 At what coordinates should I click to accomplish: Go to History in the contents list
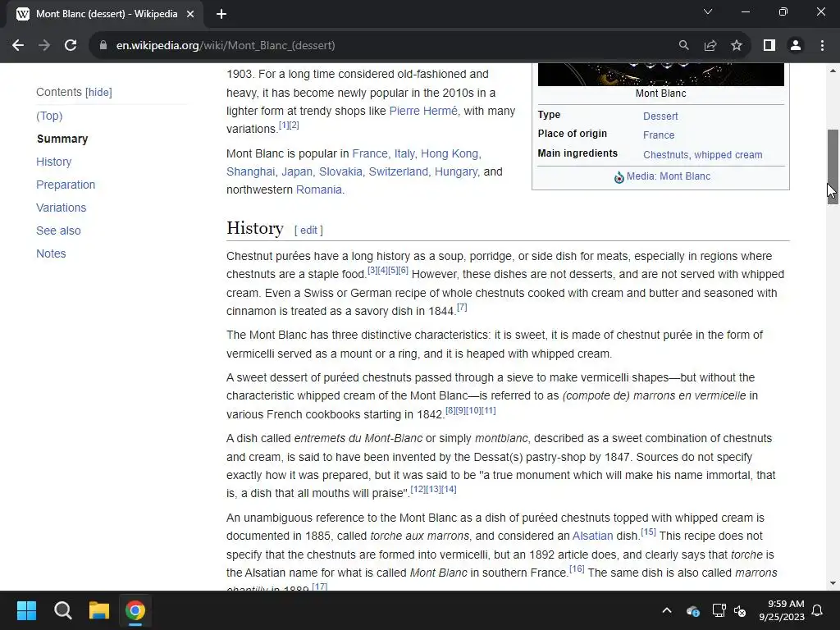[x=53, y=162]
